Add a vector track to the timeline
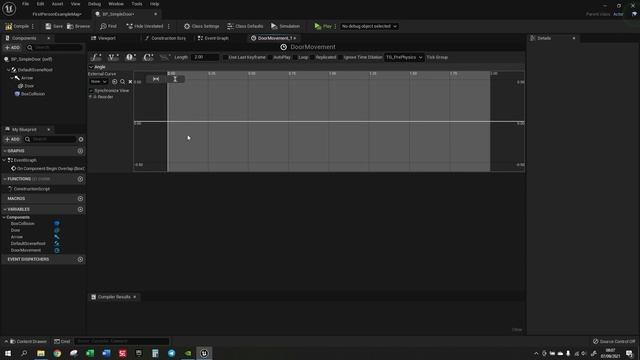 pos(113,57)
